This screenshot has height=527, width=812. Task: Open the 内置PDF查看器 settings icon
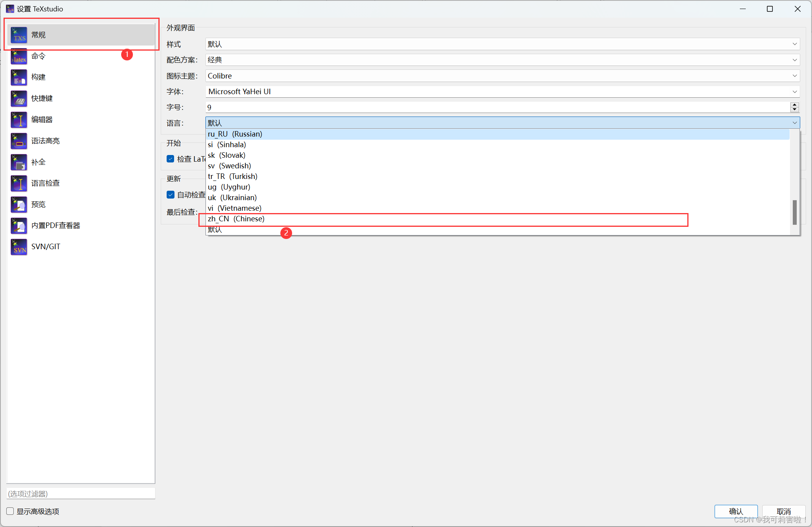point(19,226)
